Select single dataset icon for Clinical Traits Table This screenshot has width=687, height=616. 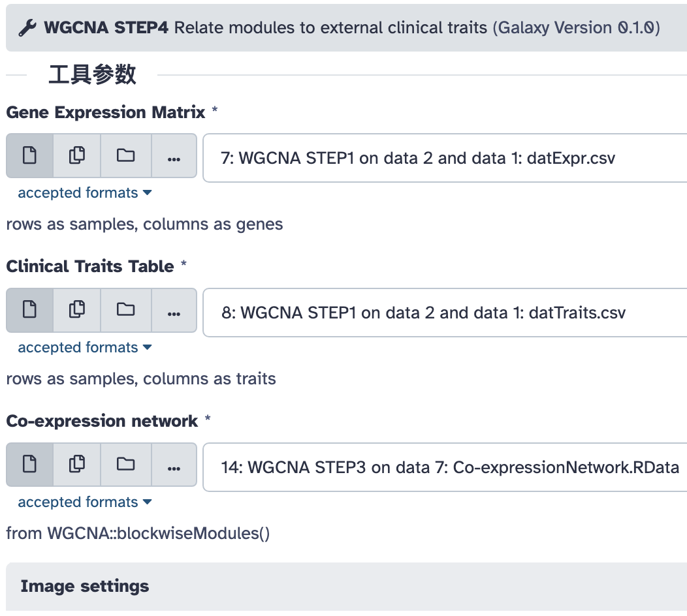pos(30,310)
